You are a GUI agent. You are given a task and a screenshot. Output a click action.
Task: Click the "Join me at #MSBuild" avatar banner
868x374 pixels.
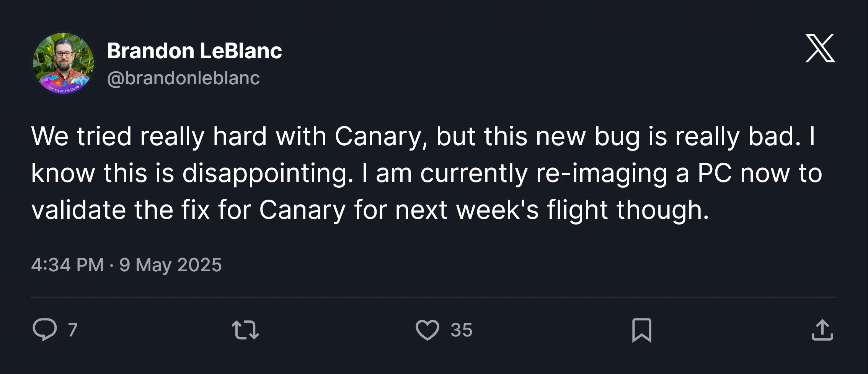click(x=64, y=89)
